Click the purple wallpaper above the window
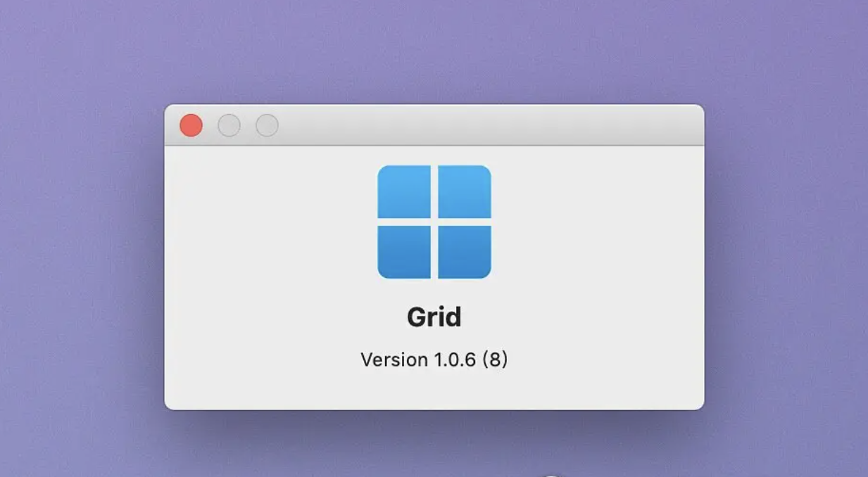The image size is (868, 477). [x=434, y=49]
